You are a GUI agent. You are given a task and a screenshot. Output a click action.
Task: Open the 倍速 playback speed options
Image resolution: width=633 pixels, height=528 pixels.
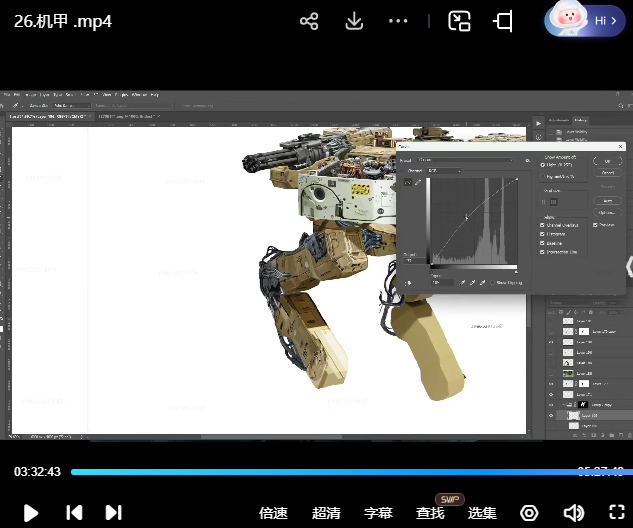pos(273,513)
